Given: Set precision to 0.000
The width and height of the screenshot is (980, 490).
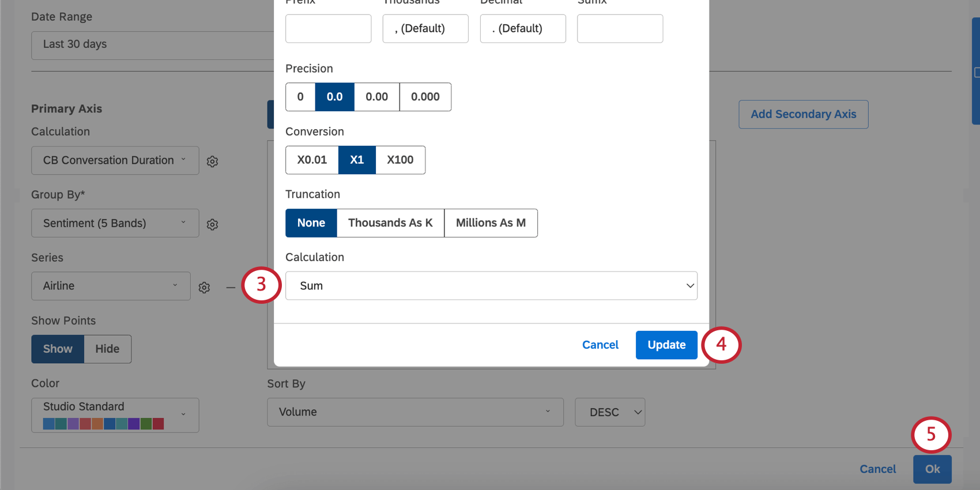Looking at the screenshot, I should [425, 97].
